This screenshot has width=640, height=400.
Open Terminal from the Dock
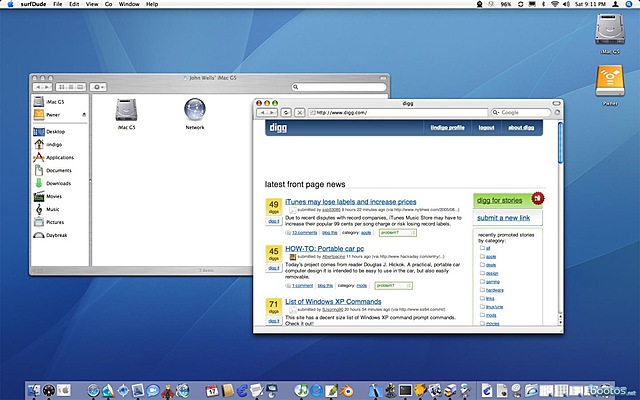click(405, 391)
